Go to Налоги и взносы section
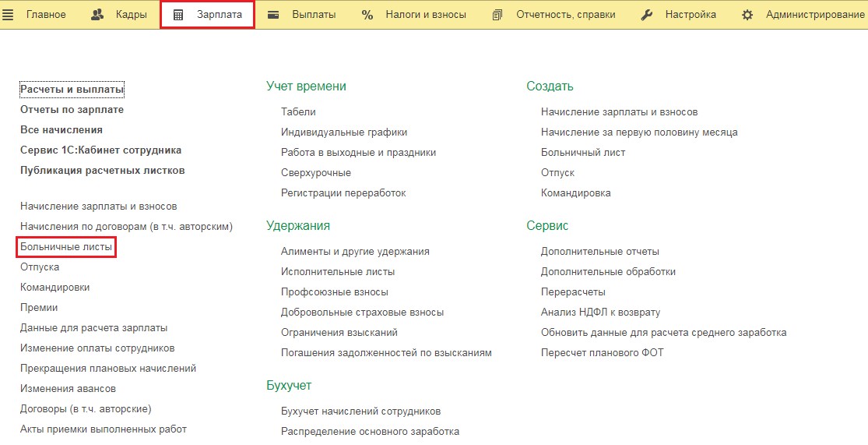This screenshot has width=868, height=445. tap(426, 15)
